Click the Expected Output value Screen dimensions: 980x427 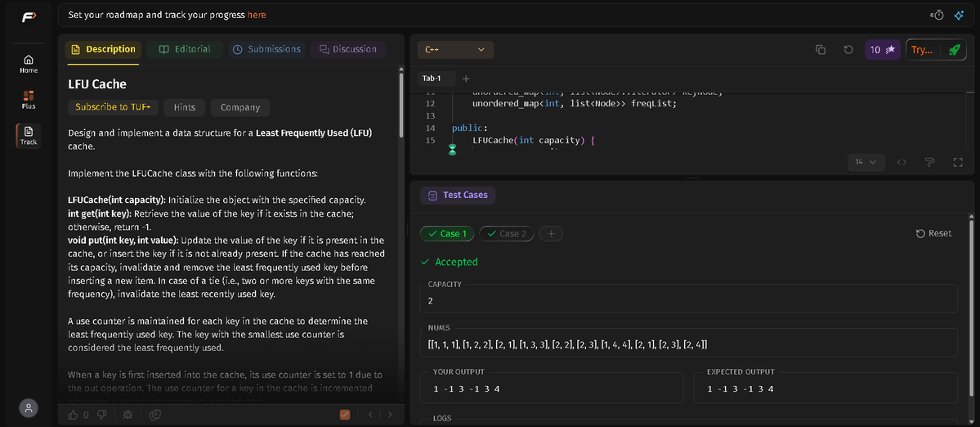point(741,389)
